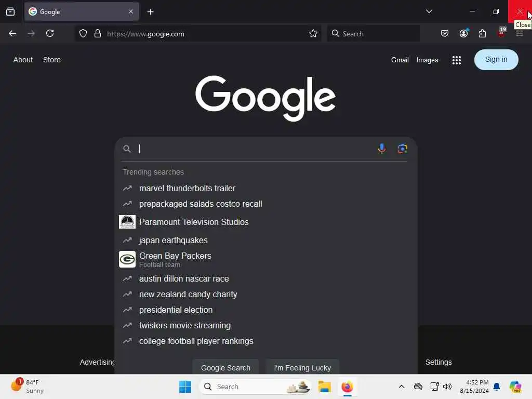Click Firefox toolbar Search box
This screenshot has width=532, height=399.
point(373,34)
